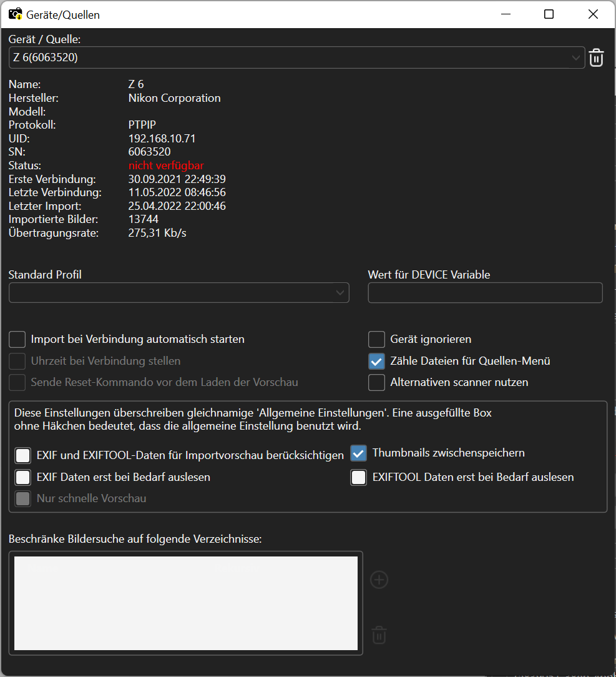This screenshot has height=677, width=616.
Task: Check EXIF Daten erst bei Bedarf auslesen
Action: pyautogui.click(x=23, y=477)
